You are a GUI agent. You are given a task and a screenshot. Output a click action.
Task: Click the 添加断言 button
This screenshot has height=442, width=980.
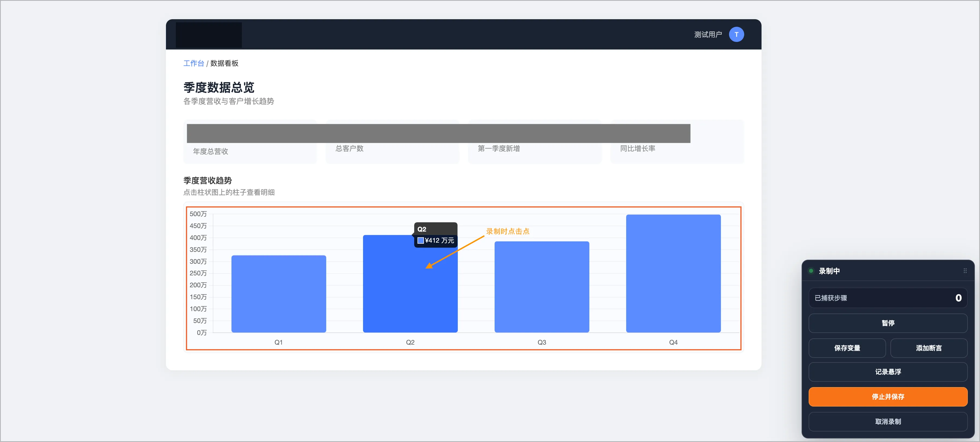coord(928,348)
